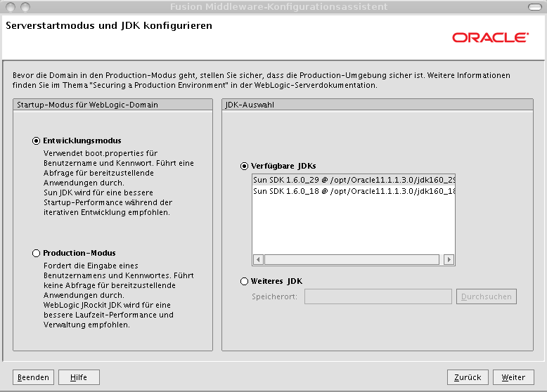547x392 pixels.
Task: Proceed with the Weiter button
Action: pyautogui.click(x=513, y=377)
